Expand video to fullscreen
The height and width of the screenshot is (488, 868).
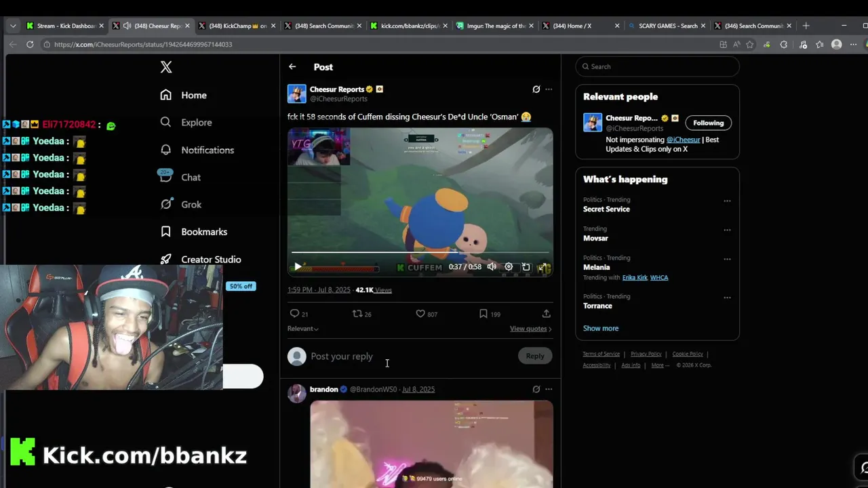tap(542, 267)
